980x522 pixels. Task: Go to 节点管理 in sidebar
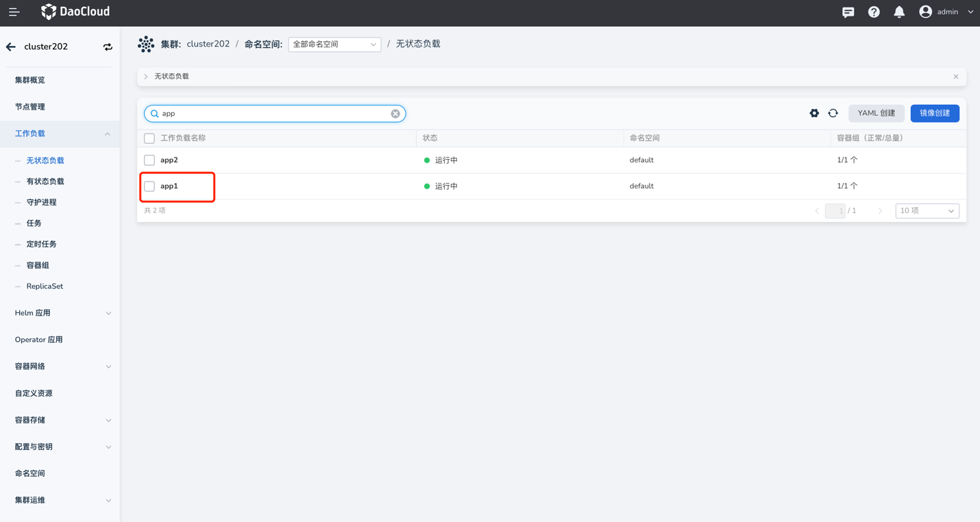[x=30, y=107]
